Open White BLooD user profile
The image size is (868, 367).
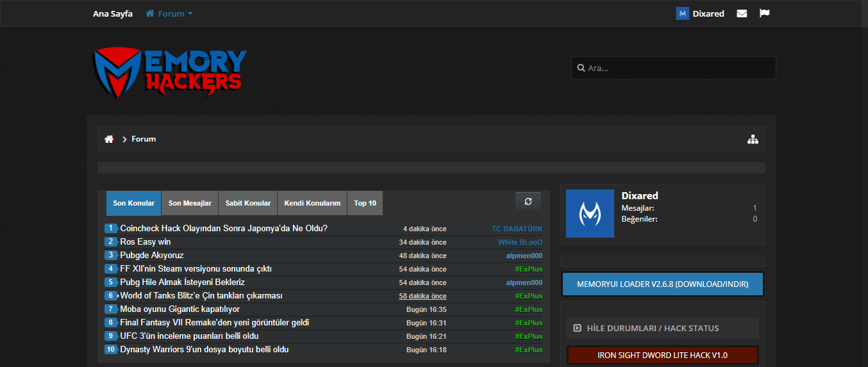coord(520,242)
